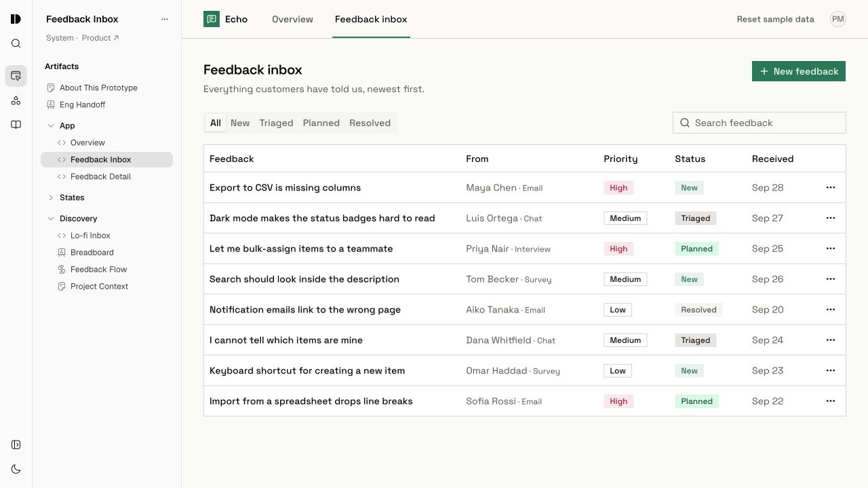Open the search icon in left rail

(16, 43)
